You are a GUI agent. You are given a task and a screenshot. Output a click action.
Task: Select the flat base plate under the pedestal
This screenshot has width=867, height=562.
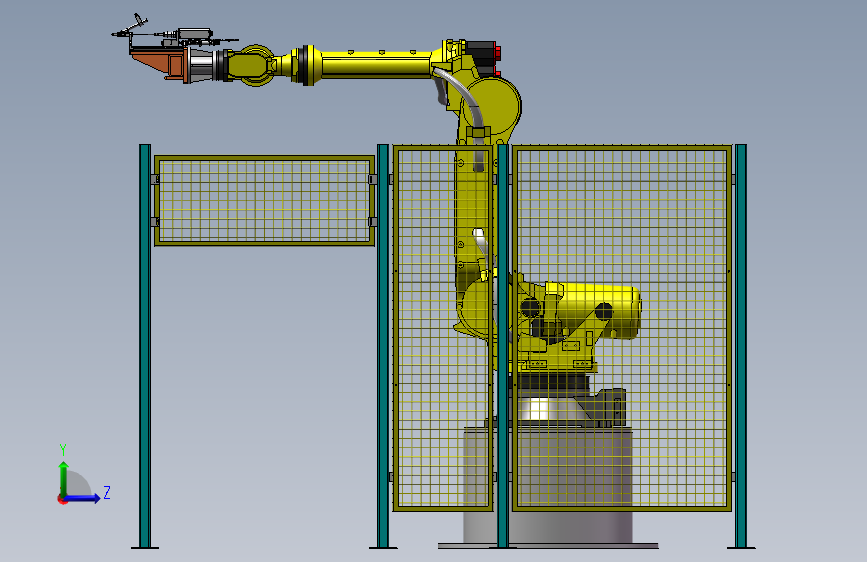coord(548,546)
